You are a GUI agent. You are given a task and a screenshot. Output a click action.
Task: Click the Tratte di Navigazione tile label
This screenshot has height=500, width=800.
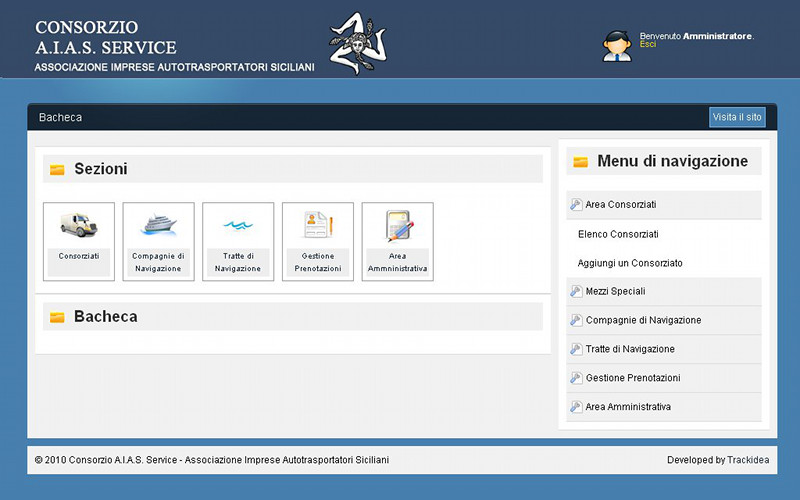[238, 262]
